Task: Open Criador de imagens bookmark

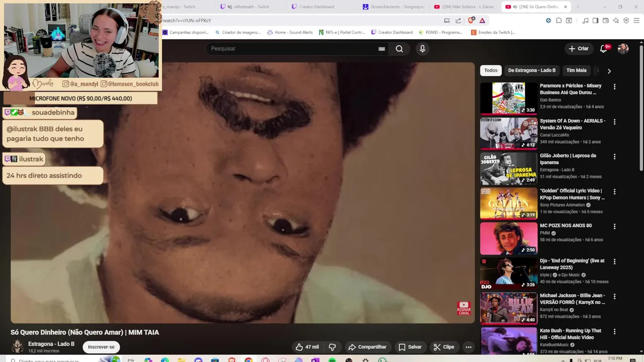Action: click(x=237, y=32)
